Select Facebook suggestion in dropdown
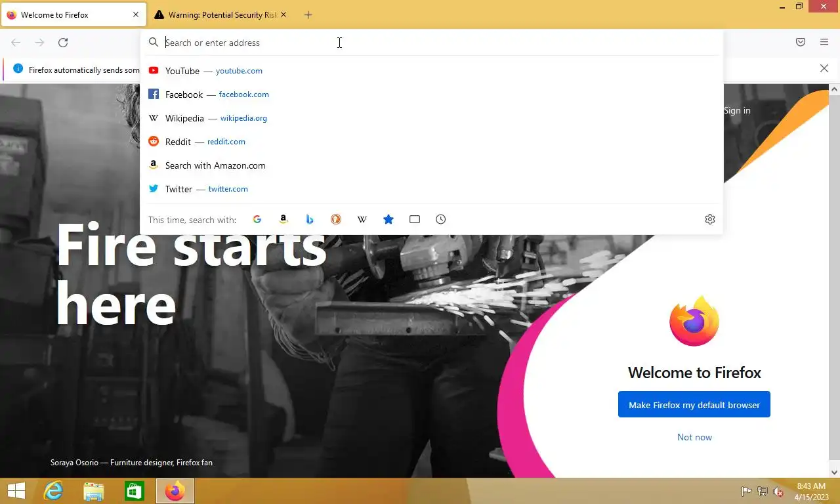Viewport: 840px width, 504px height. click(x=432, y=94)
